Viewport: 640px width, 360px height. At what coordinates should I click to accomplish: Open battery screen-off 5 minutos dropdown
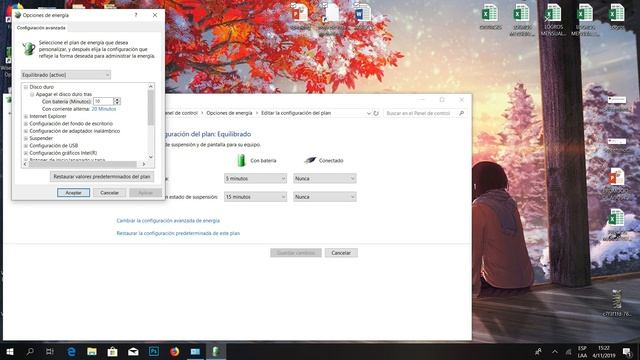coord(255,178)
